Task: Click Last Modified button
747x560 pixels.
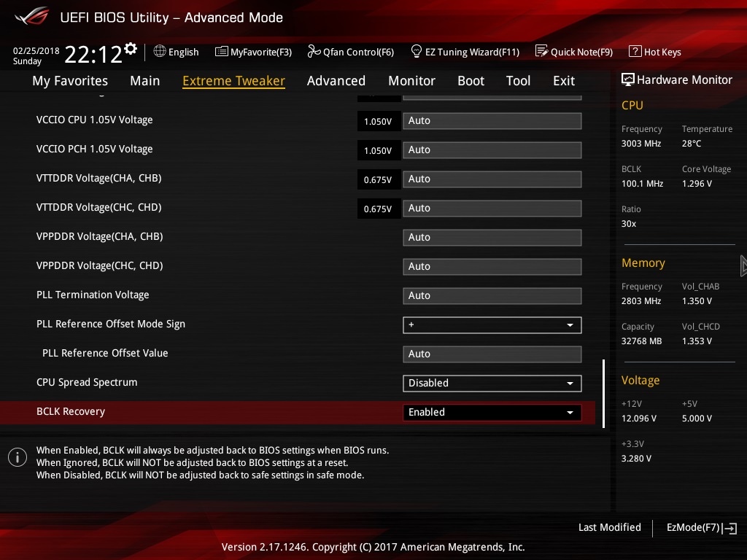Action: [x=609, y=527]
